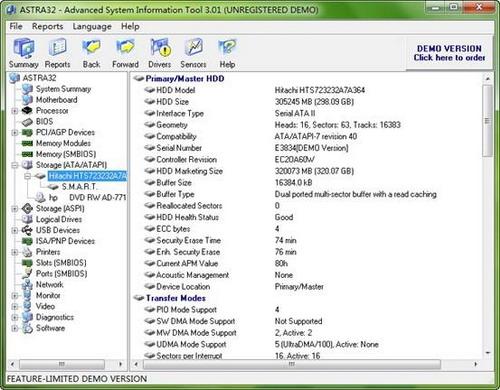Open the Reports toolbar icon

click(x=57, y=53)
